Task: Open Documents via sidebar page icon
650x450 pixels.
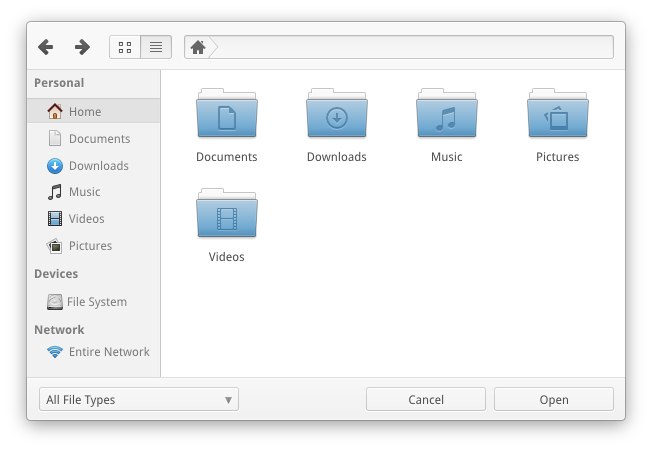Action: [55, 138]
